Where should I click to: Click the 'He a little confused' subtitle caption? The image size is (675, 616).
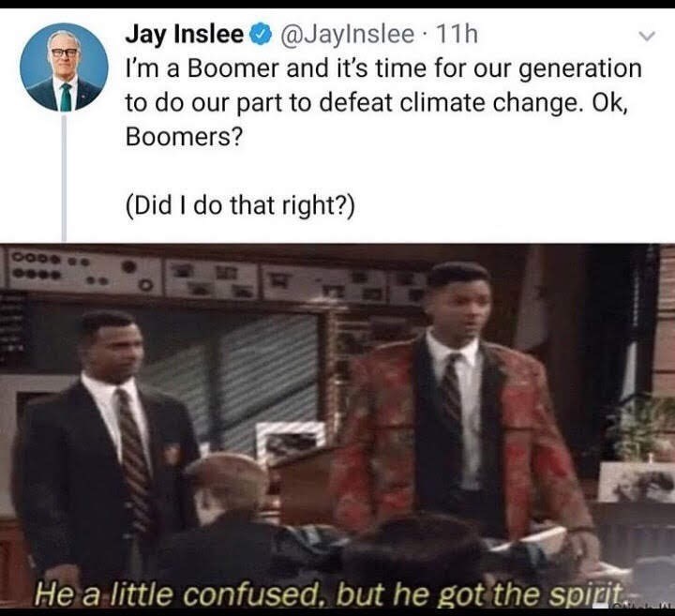(332, 594)
